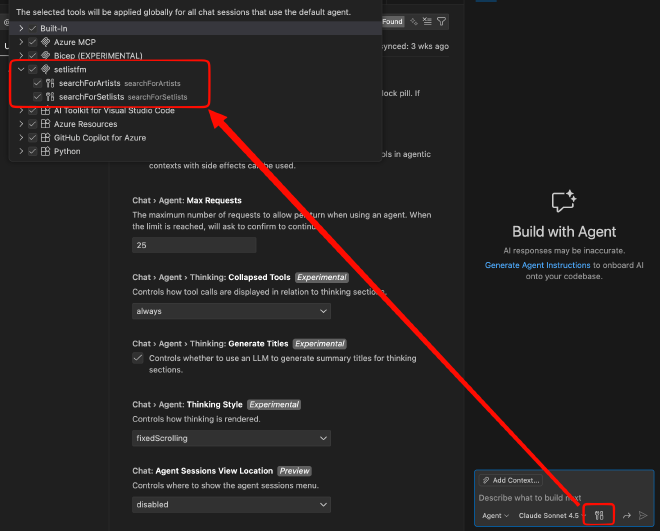Expand the Built-In tools group
This screenshot has height=531, width=660.
21,28
